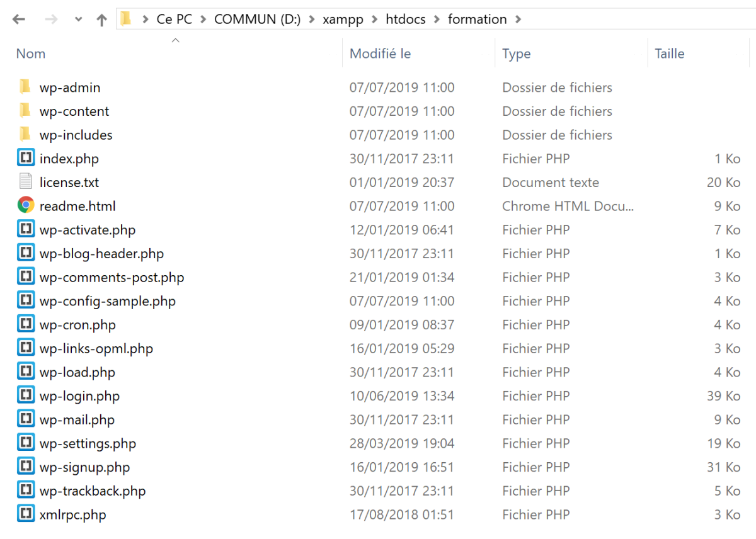
Task: Click the Back navigation arrow
Action: (x=18, y=20)
